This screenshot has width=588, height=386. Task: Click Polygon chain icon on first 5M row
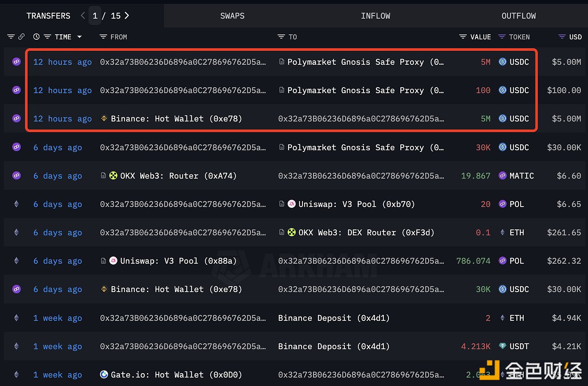click(x=17, y=62)
